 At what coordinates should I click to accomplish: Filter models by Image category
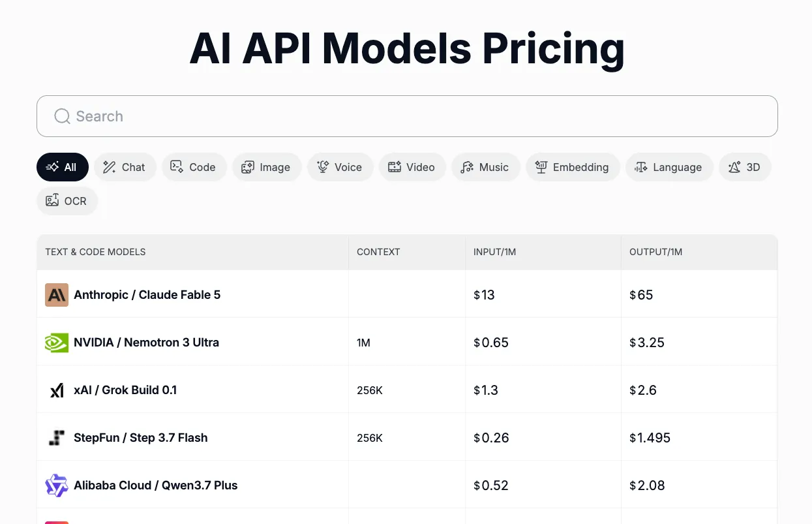(x=266, y=167)
